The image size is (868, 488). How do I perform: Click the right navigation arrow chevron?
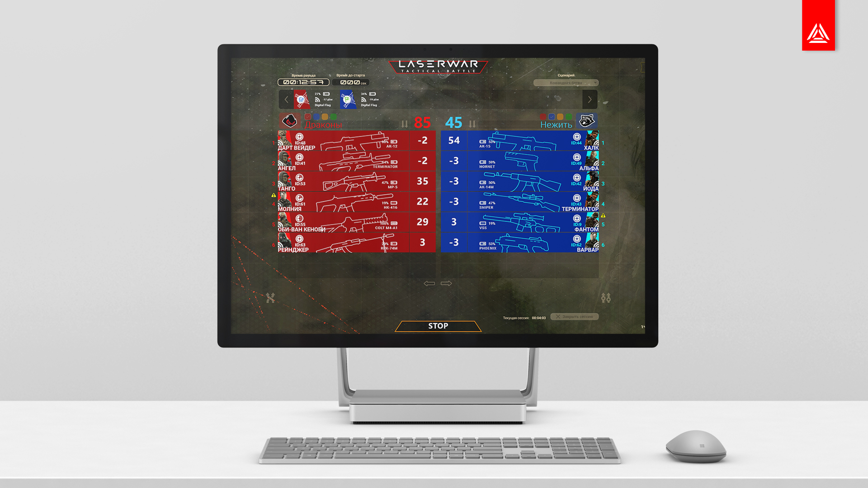pyautogui.click(x=589, y=99)
